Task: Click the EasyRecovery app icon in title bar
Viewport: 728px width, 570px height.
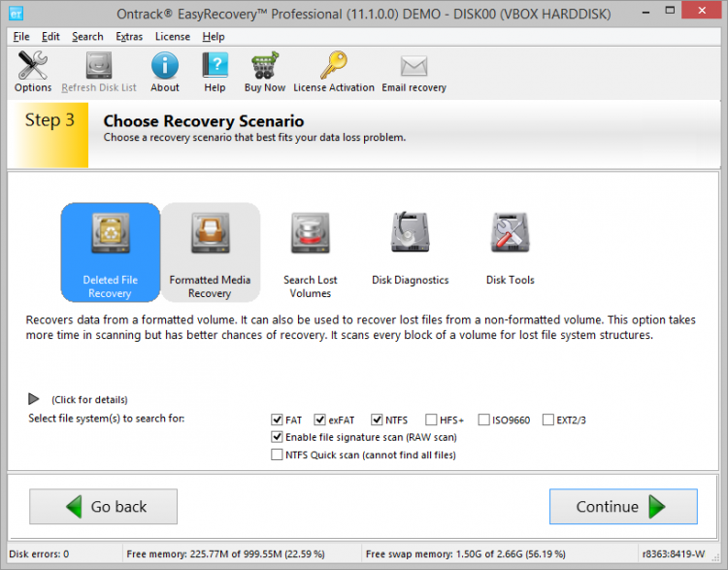Action: click(16, 14)
